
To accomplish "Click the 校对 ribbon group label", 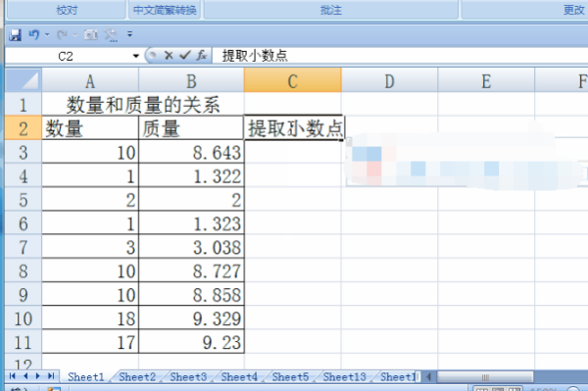I will [67, 10].
